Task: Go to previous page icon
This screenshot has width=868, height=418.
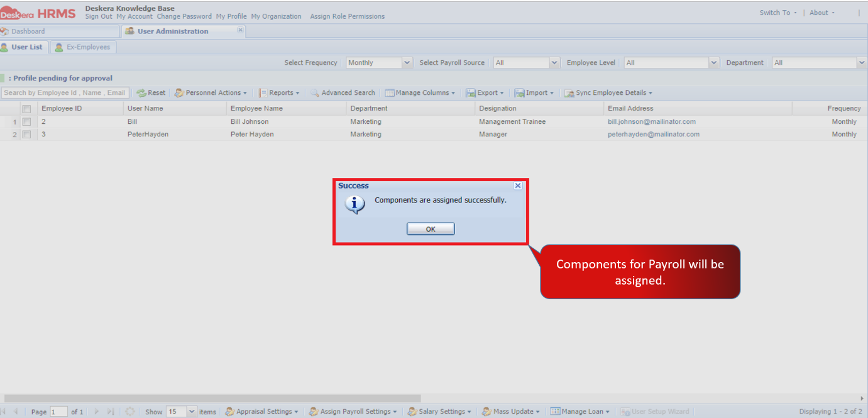Action: (16, 412)
